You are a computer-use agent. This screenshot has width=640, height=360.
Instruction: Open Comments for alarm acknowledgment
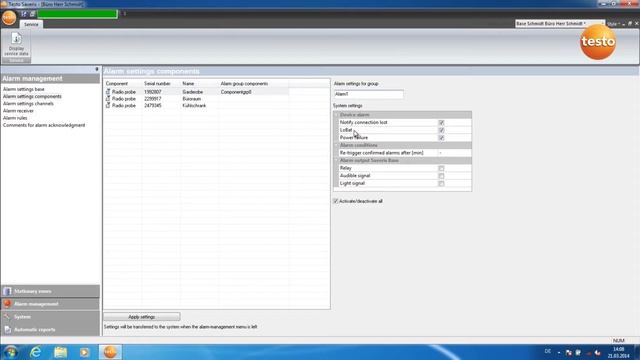(x=44, y=125)
